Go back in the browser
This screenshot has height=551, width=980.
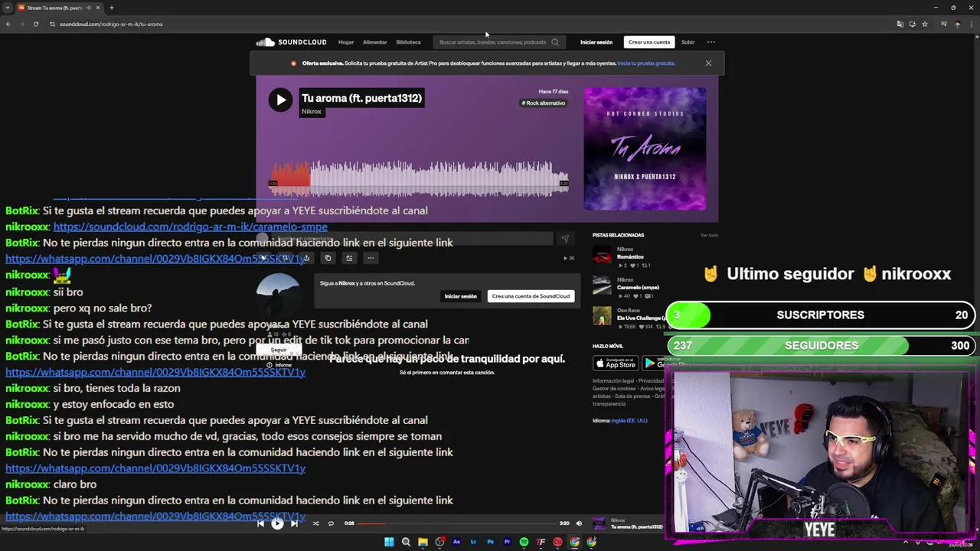click(8, 24)
